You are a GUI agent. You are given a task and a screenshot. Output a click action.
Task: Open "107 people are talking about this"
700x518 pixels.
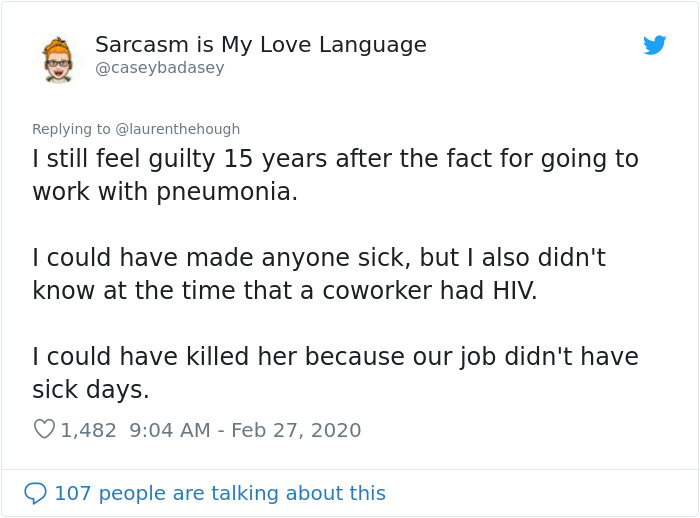click(219, 493)
